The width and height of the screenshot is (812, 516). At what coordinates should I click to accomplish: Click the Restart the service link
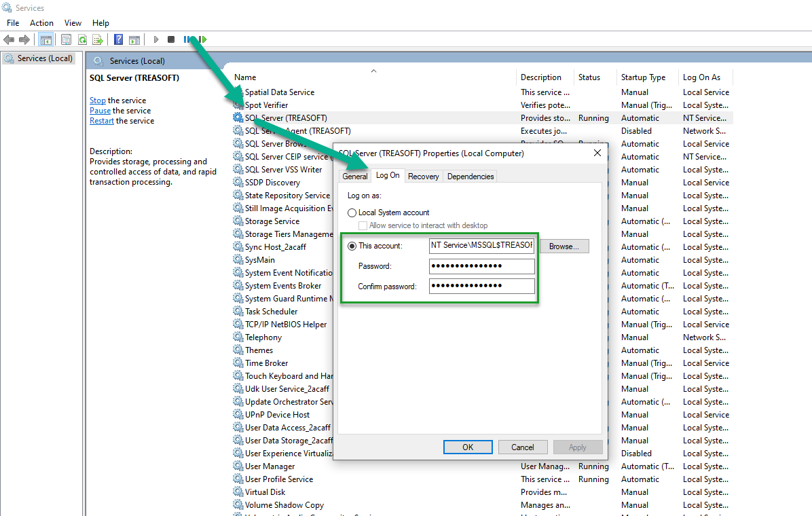pos(102,121)
